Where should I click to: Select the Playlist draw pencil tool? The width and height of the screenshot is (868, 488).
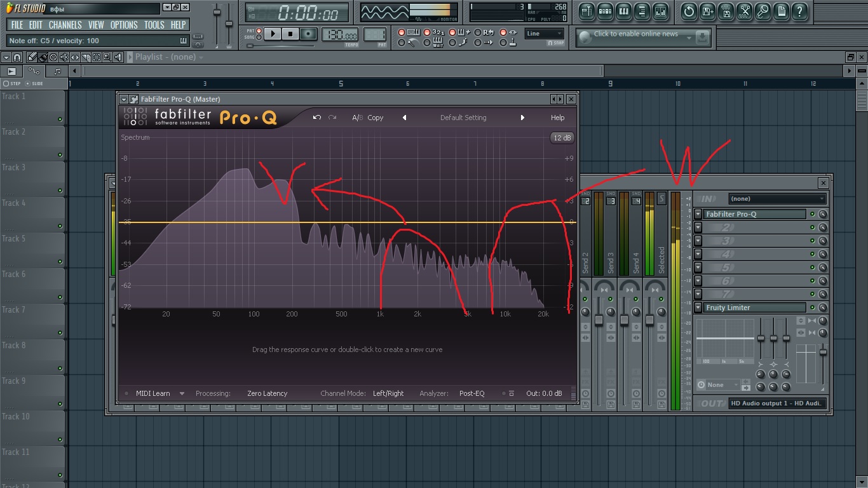click(32, 57)
